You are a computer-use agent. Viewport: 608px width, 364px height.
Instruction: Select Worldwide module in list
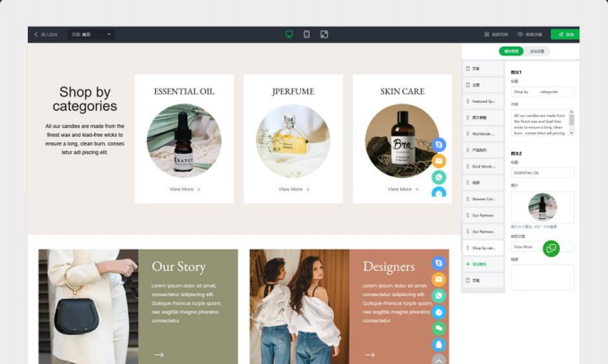[x=483, y=133]
